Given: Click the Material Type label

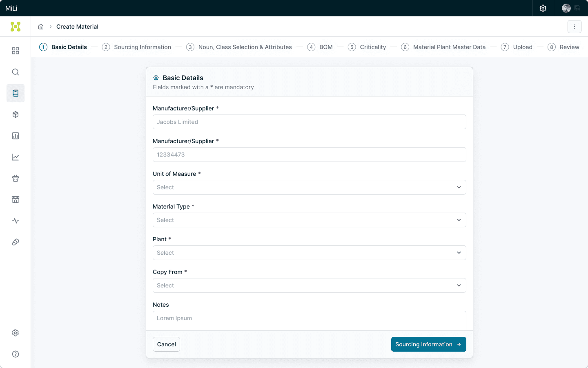Looking at the screenshot, I should click(x=174, y=206).
